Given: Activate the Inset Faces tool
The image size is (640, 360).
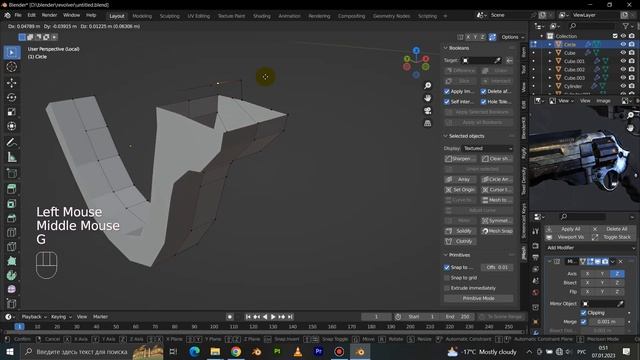Looking at the screenshot, I should [11, 203].
